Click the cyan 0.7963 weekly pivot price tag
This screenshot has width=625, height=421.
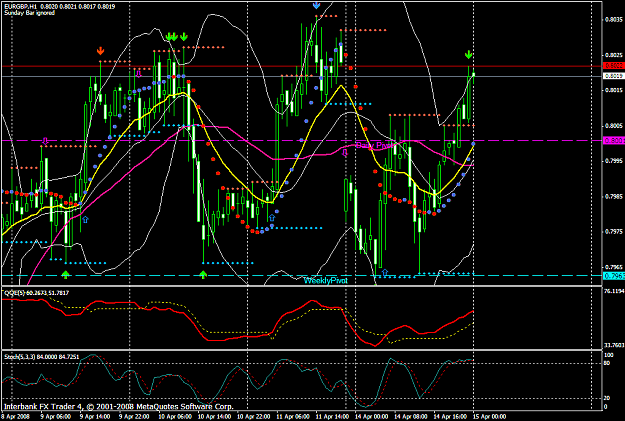(613, 276)
